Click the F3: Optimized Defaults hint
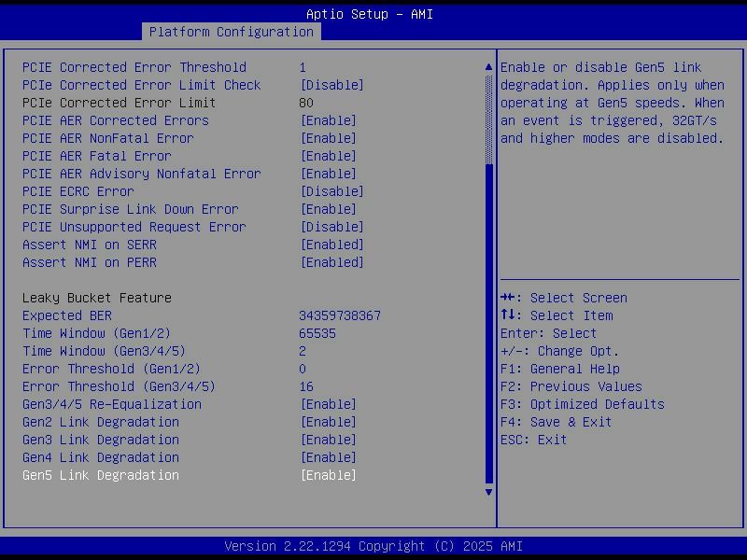The height and width of the screenshot is (560, 747). (582, 404)
